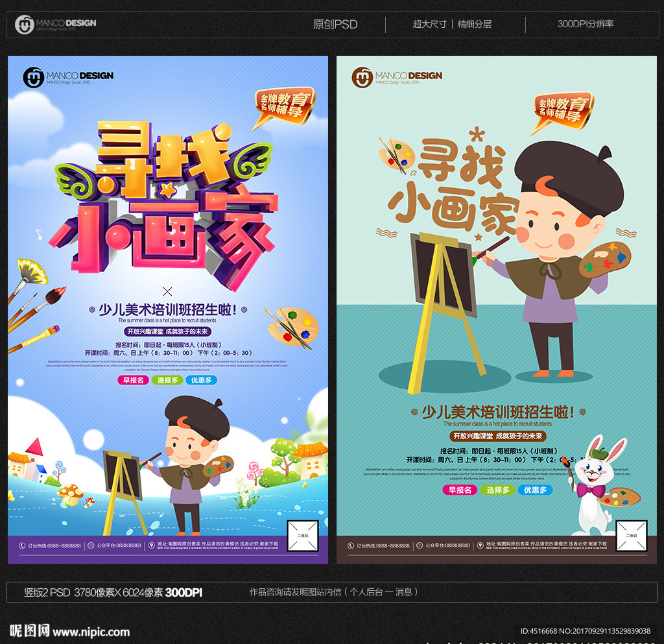Click the location pin icon on the teal poster footer

[x=480, y=546]
